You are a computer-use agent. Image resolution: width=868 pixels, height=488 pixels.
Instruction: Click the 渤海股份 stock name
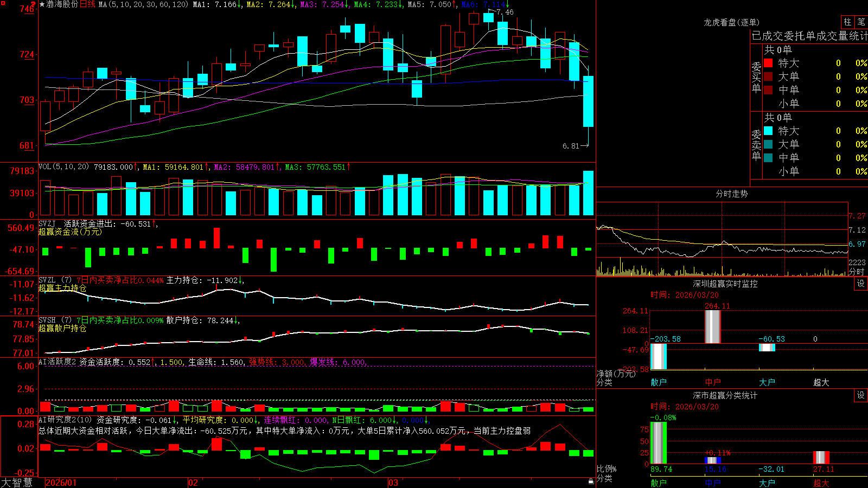coord(62,4)
